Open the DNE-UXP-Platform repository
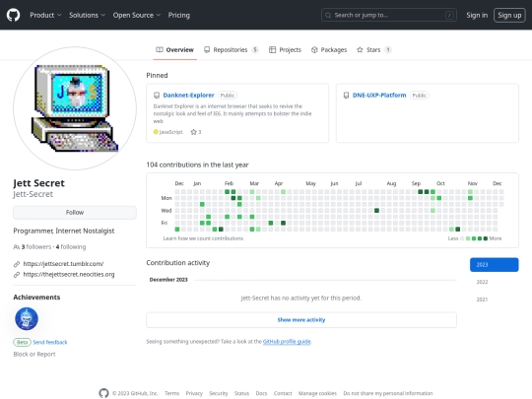The height and width of the screenshot is (399, 532). tap(379, 96)
